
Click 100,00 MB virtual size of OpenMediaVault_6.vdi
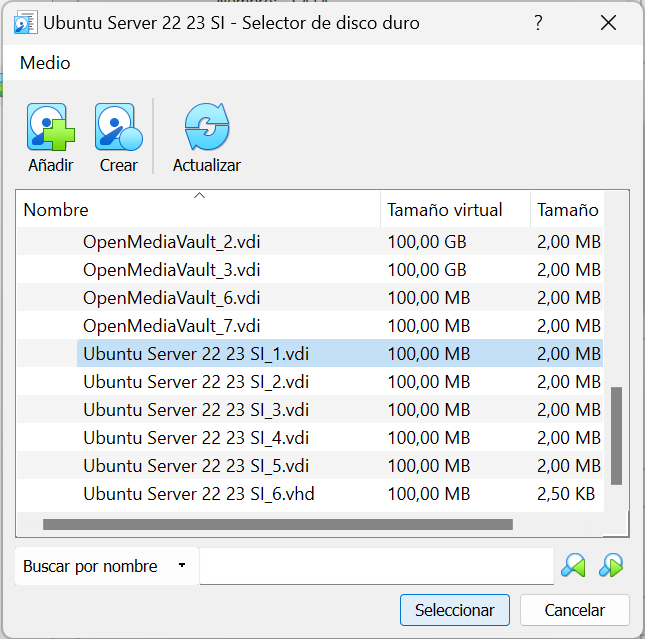click(x=429, y=297)
